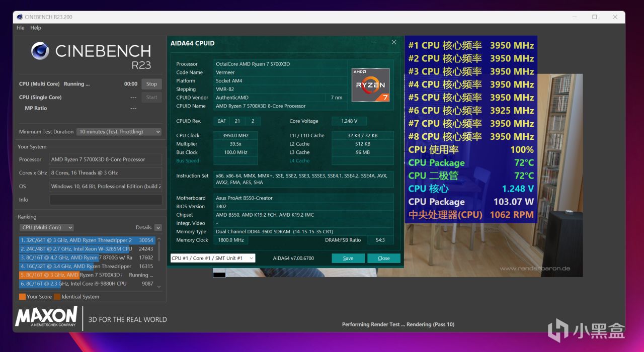Click the #1 CPU core frequency overlay row

point(471,45)
